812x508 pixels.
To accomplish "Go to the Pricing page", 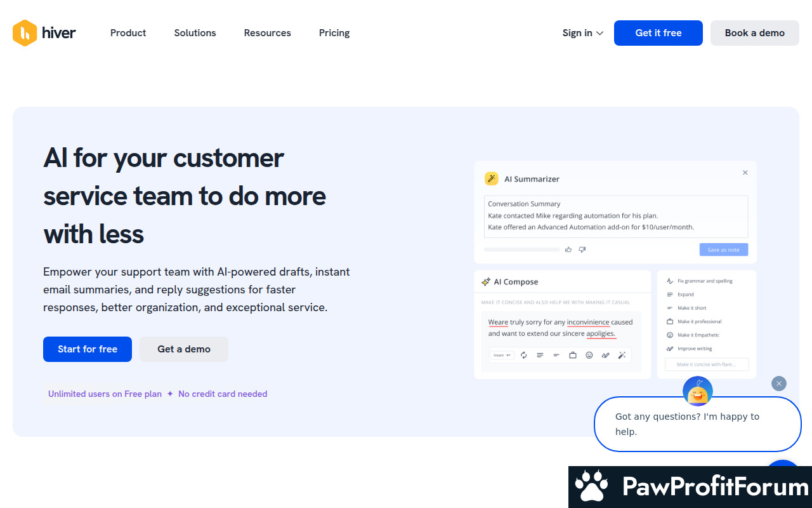I will pos(334,33).
